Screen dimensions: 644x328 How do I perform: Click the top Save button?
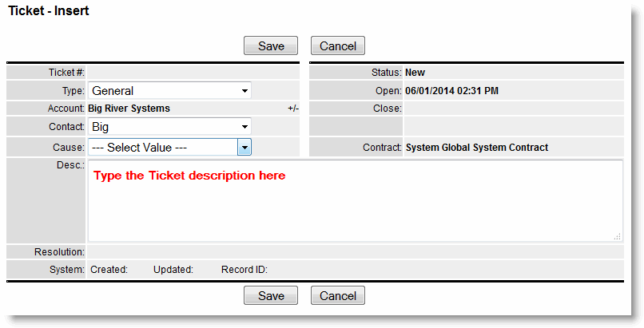click(271, 45)
